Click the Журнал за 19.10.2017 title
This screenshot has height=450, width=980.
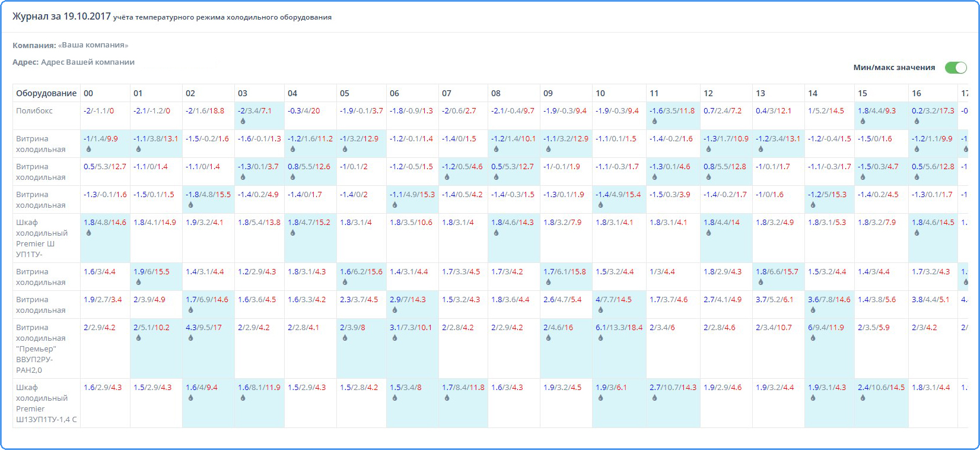pyautogui.click(x=62, y=17)
